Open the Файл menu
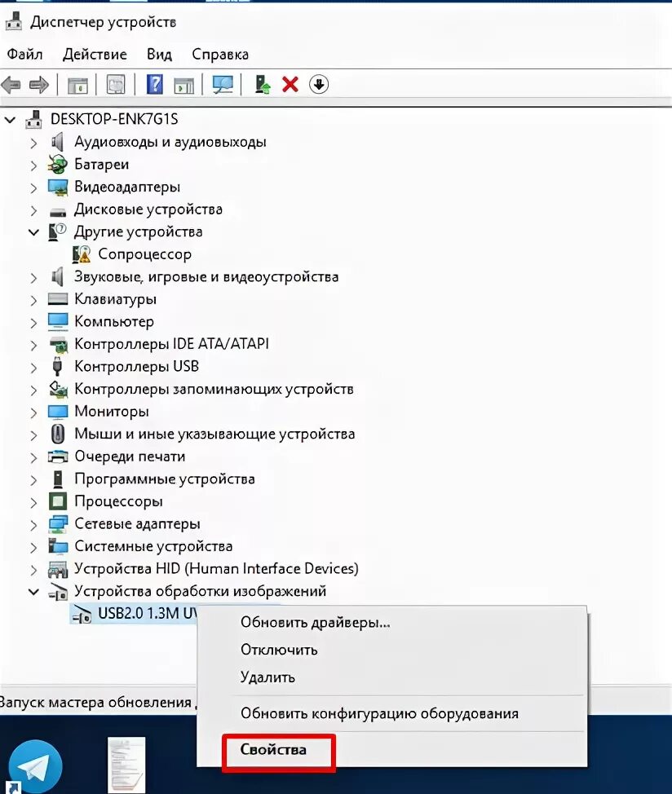672x794 pixels. [24, 54]
